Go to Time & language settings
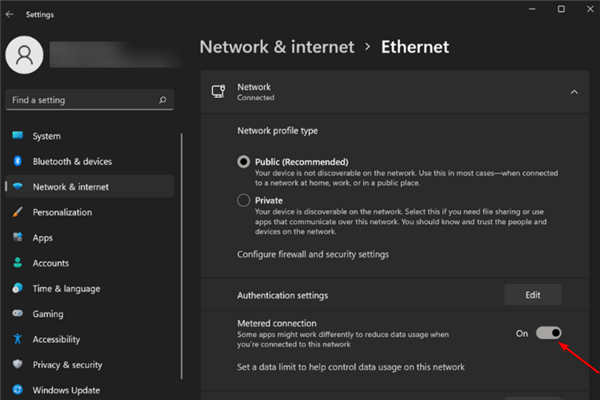This screenshot has width=600, height=400. (x=66, y=288)
